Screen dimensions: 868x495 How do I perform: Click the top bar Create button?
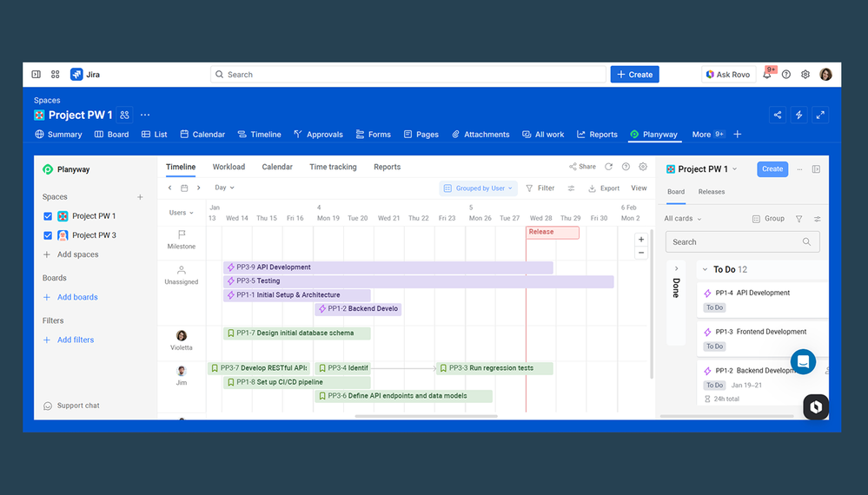634,74
